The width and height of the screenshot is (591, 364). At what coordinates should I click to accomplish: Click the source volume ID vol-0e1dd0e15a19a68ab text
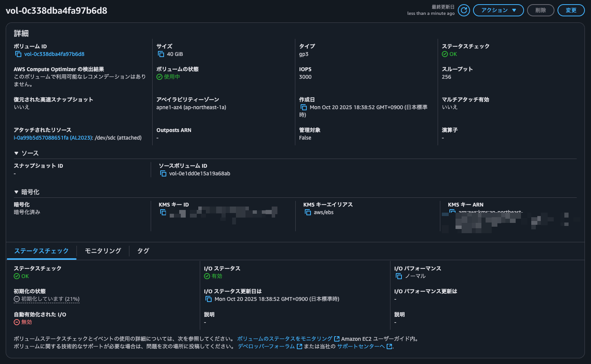200,173
